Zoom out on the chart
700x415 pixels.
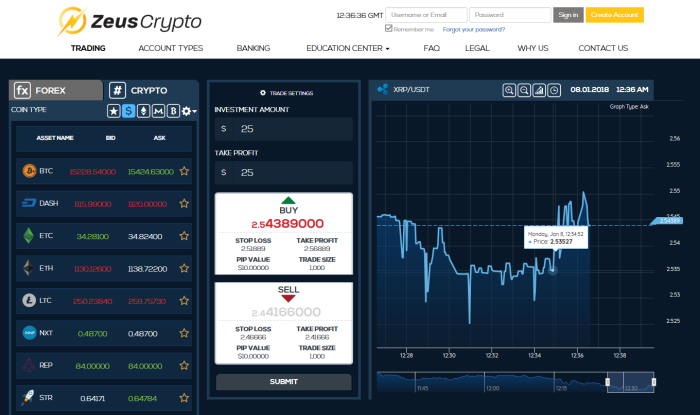coord(524,90)
